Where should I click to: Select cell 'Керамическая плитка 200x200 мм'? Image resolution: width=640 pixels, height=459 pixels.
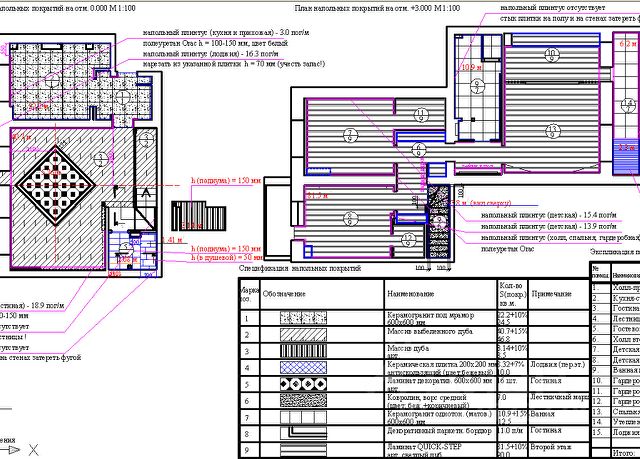441,368
